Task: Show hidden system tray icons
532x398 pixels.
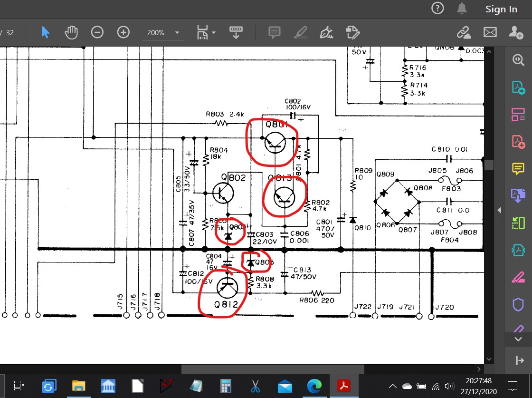Action: 392,386
